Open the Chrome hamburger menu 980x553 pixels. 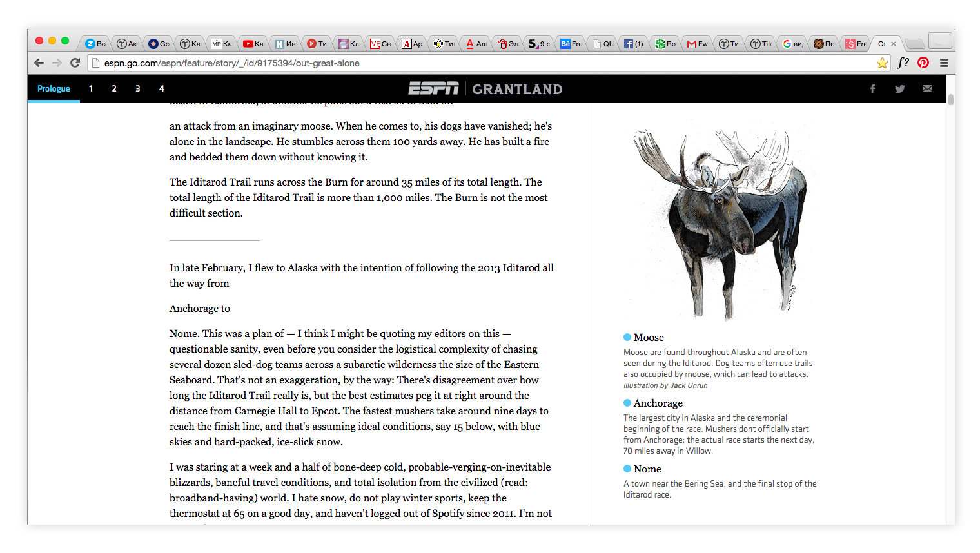tap(944, 63)
